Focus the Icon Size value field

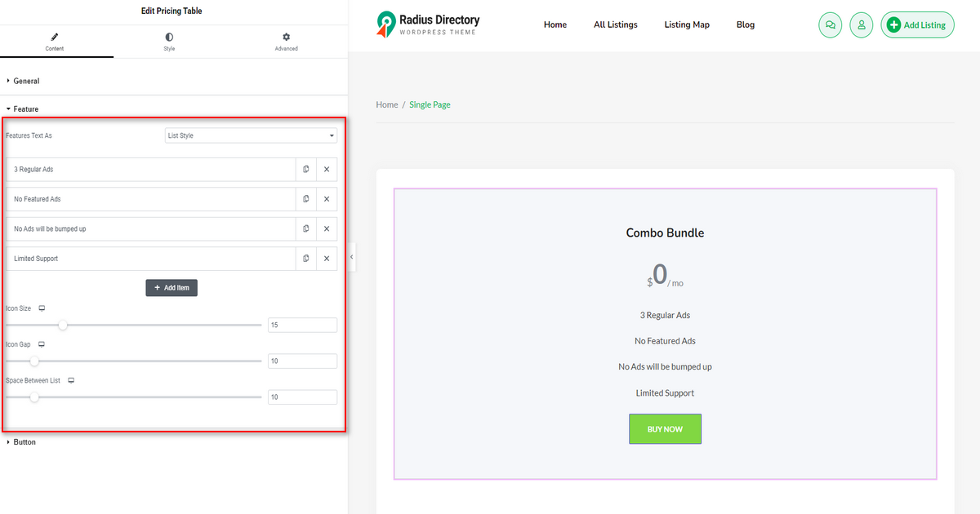(302, 325)
